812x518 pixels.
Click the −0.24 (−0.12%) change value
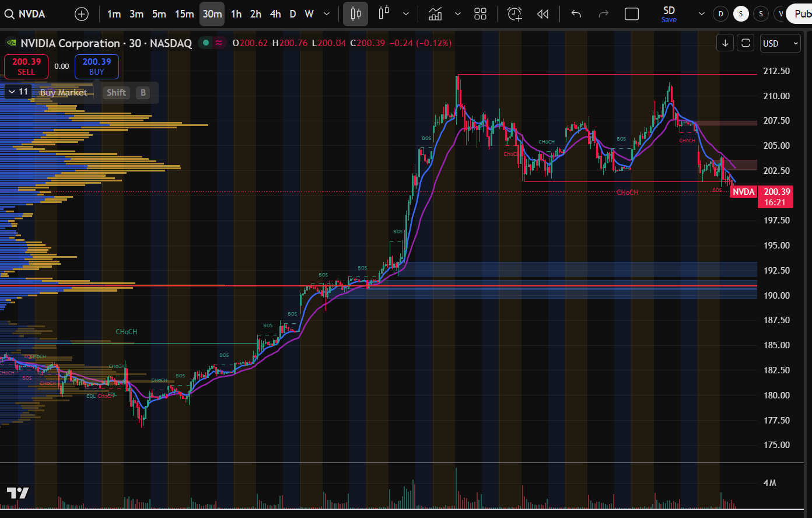pyautogui.click(x=420, y=43)
